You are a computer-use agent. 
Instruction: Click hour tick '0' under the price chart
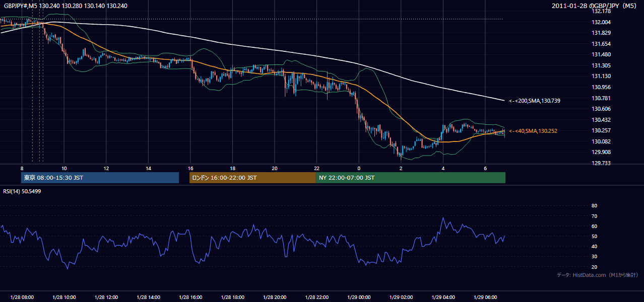[359, 168]
